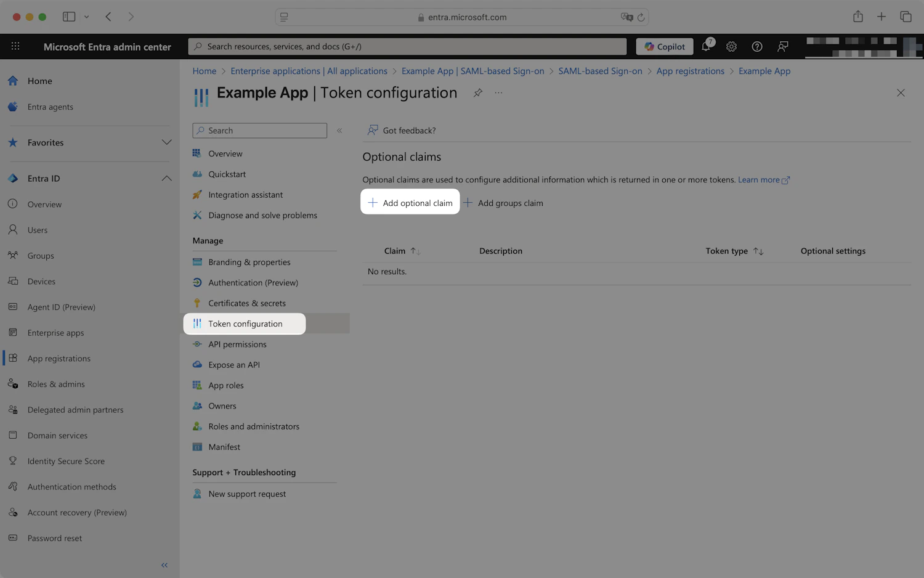Click the global search resources field

click(407, 46)
